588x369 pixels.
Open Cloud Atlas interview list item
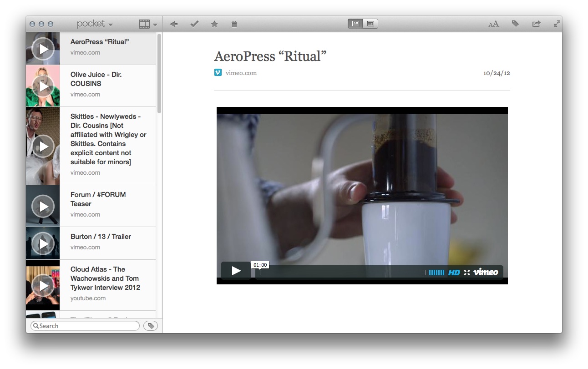point(91,285)
